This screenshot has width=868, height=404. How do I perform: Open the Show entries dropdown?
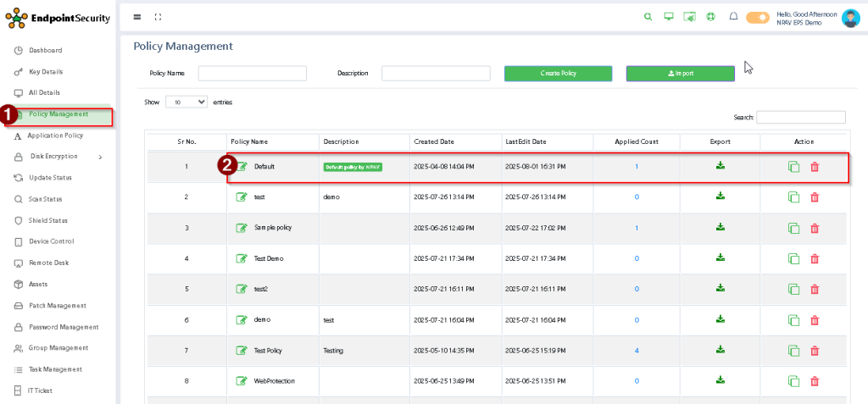(186, 102)
